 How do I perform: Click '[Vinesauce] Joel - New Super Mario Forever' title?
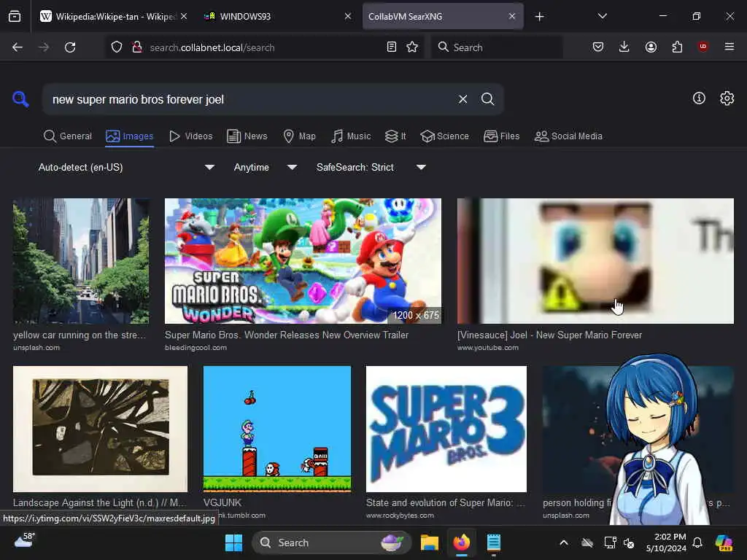[x=550, y=335]
